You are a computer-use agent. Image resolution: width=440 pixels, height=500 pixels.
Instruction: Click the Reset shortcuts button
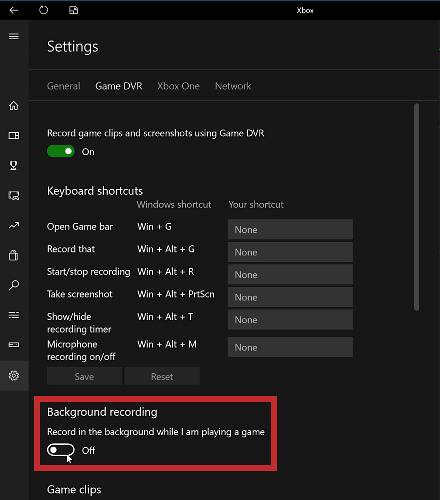[x=162, y=376]
